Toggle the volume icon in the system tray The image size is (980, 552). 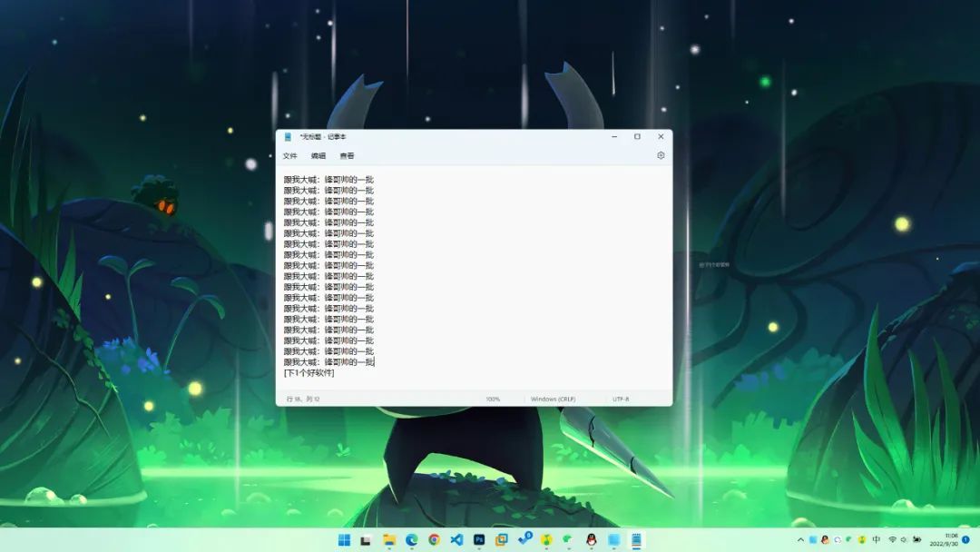(x=905, y=539)
